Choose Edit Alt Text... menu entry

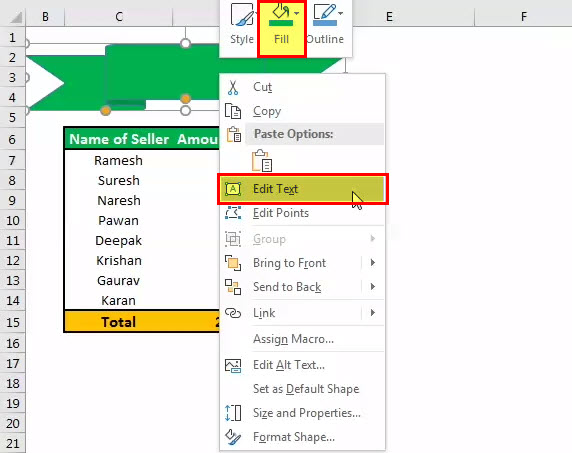point(302,365)
